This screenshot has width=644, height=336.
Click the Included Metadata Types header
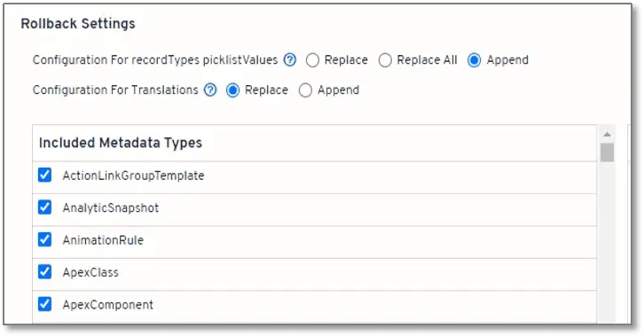pos(121,143)
